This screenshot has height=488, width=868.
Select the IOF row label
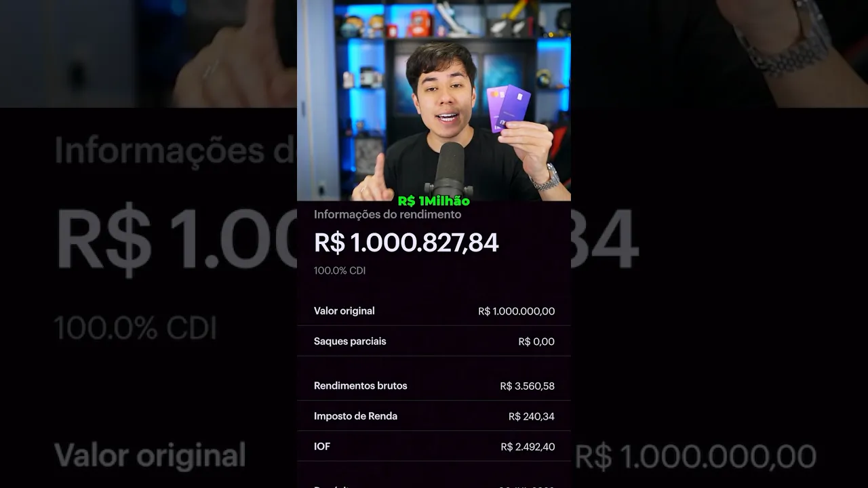[322, 447]
